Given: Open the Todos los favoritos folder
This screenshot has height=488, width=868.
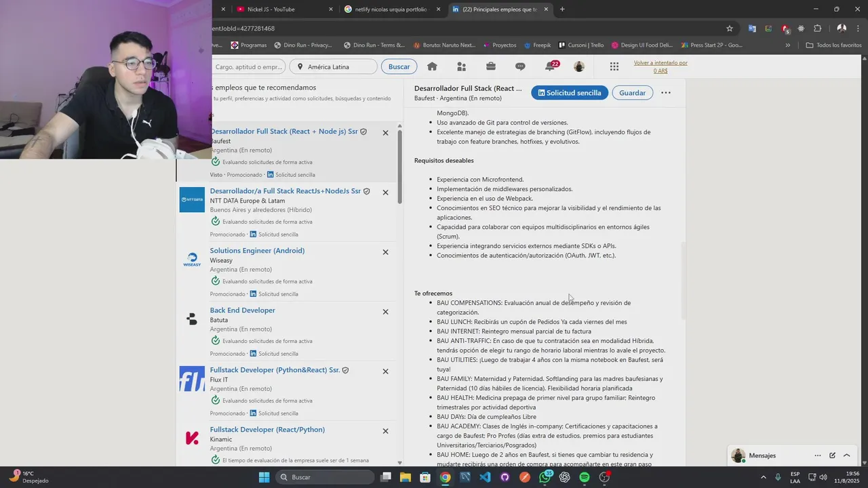Looking at the screenshot, I should (834, 45).
